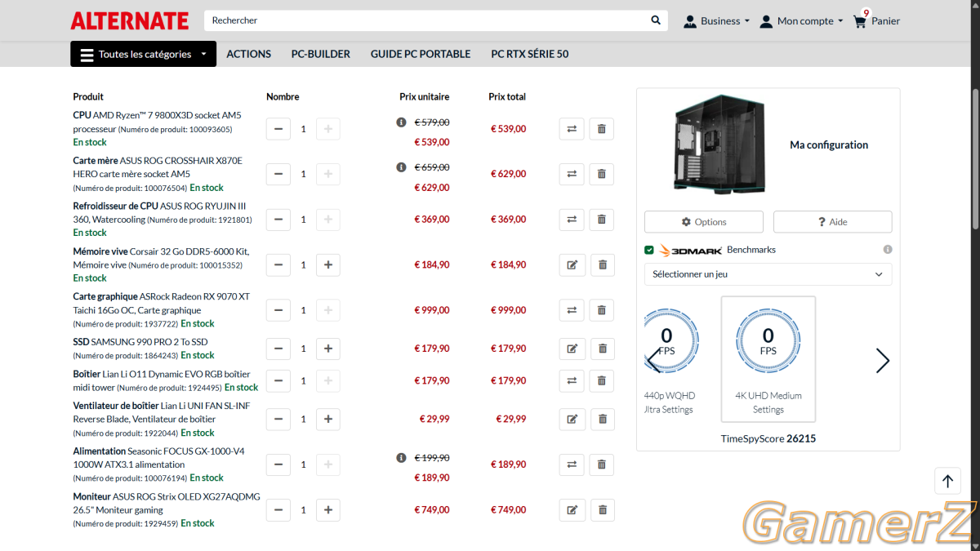Edit the SAMSUNG 990 PRO SSD
The width and height of the screenshot is (980, 551).
point(572,349)
